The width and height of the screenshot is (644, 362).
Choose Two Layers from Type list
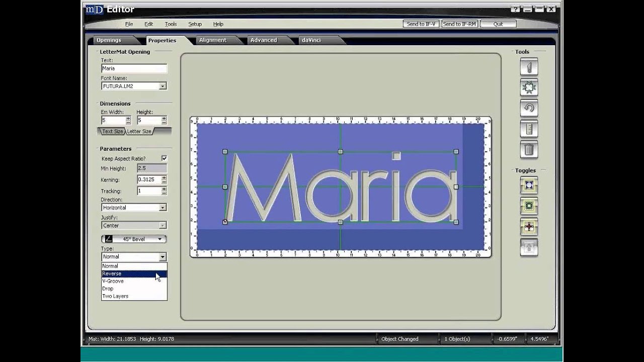tap(134, 296)
